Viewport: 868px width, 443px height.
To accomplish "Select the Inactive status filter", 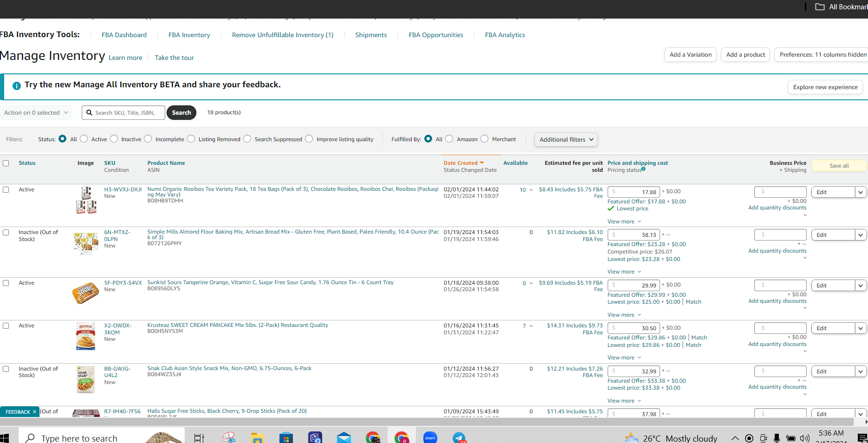I will click(114, 139).
